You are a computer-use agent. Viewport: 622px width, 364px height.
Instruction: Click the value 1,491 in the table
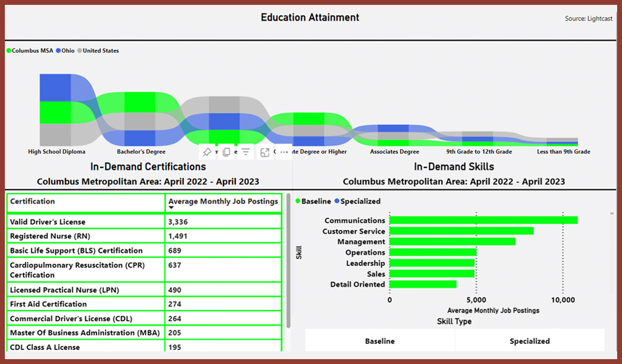tap(178, 237)
